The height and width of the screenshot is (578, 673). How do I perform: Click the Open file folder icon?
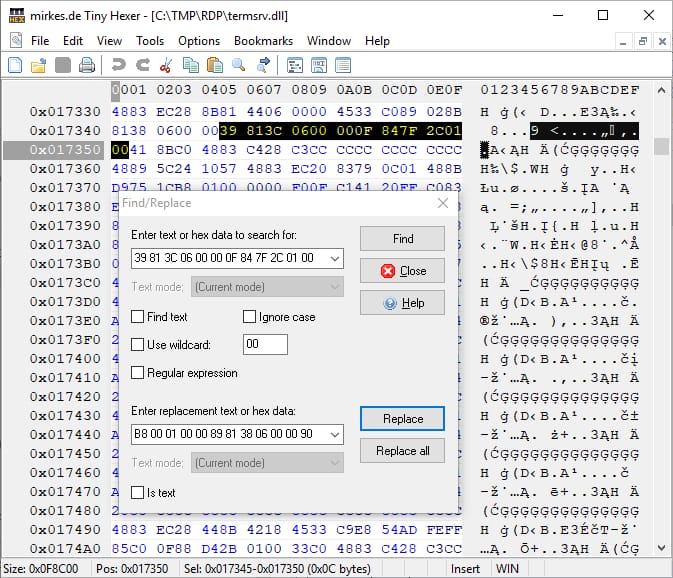[x=39, y=65]
